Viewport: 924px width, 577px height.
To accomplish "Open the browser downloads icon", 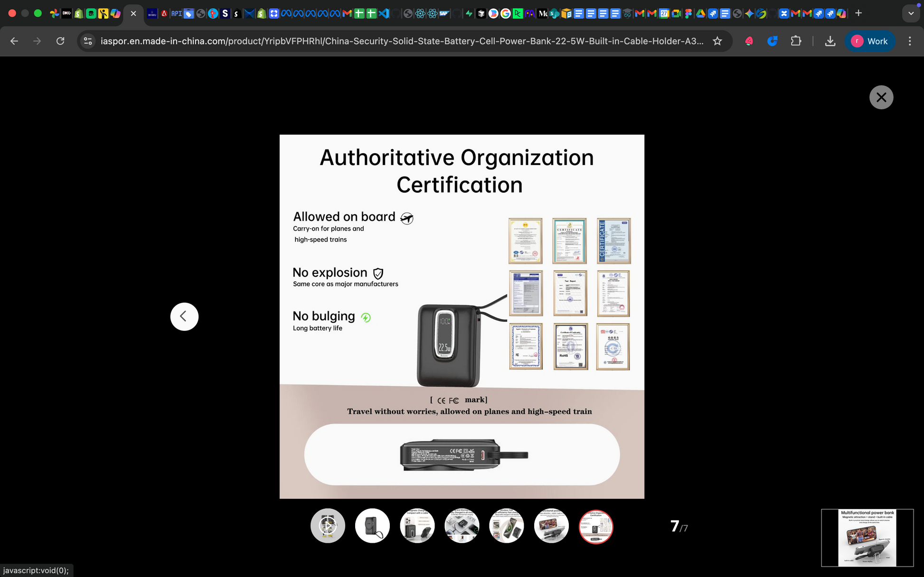I will (x=830, y=41).
